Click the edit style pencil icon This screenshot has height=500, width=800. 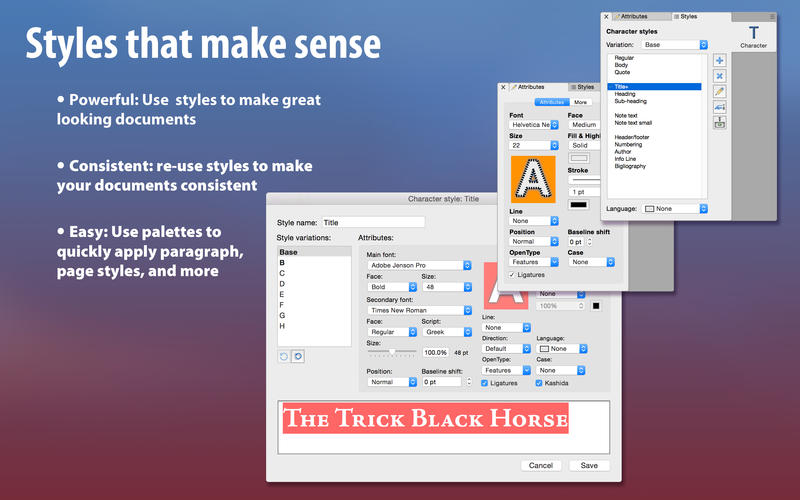click(x=719, y=92)
